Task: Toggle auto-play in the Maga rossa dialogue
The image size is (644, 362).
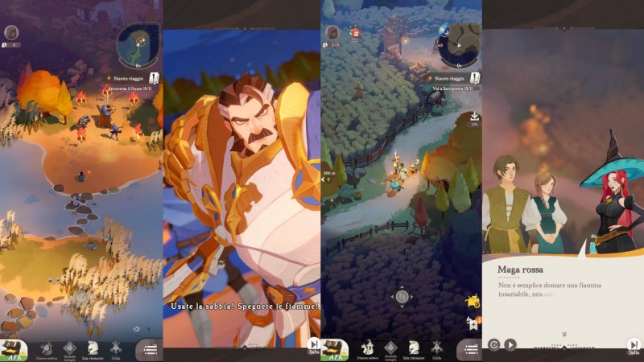Action: pos(510,345)
